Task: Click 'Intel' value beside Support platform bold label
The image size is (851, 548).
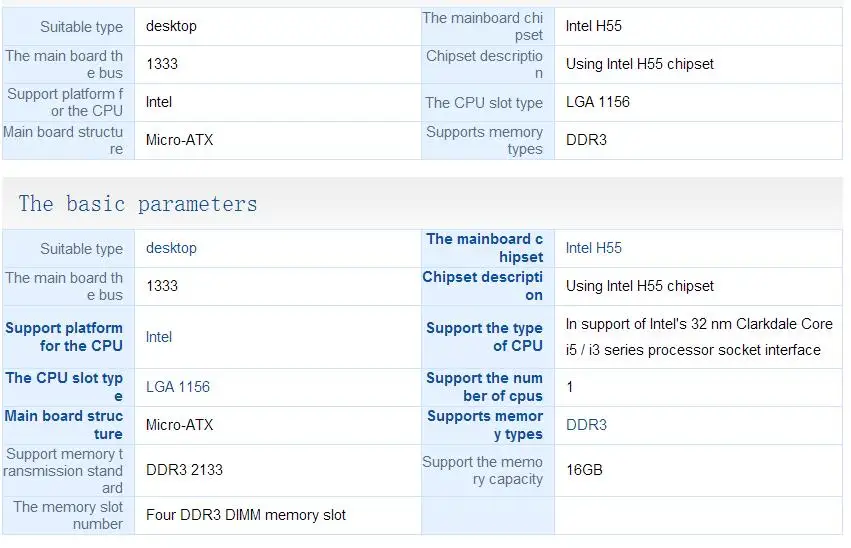Action: [159, 337]
